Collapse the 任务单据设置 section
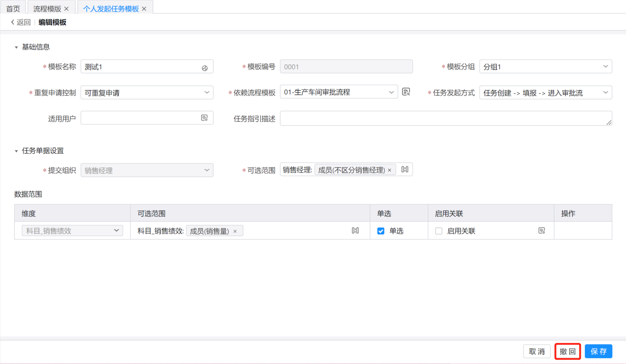Image resolution: width=626 pixels, height=364 pixels. 17,151
